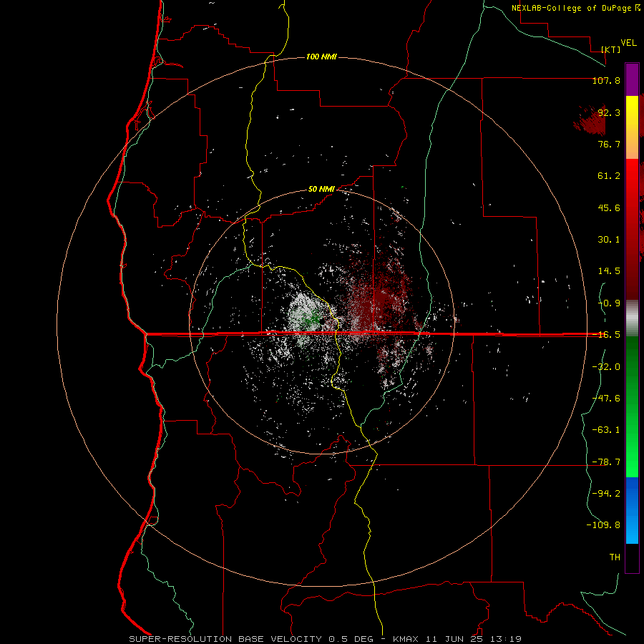Pick the black TH segment of color bar
This screenshot has width=644, height=644.
click(632, 557)
